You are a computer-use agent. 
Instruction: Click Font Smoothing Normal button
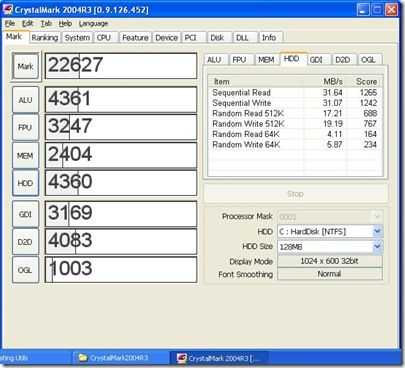pos(330,274)
